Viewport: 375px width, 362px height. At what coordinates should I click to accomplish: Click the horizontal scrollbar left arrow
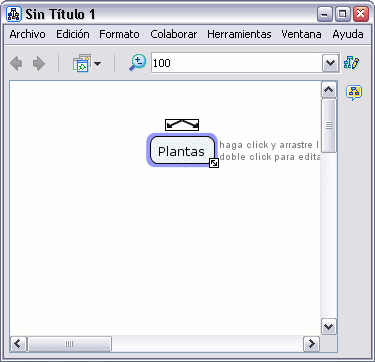click(x=18, y=343)
